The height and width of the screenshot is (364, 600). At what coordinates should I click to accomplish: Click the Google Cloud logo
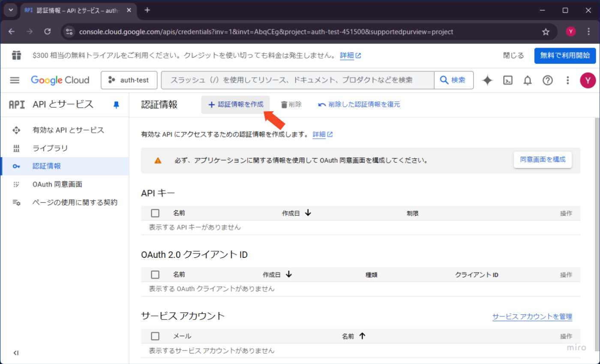click(60, 80)
